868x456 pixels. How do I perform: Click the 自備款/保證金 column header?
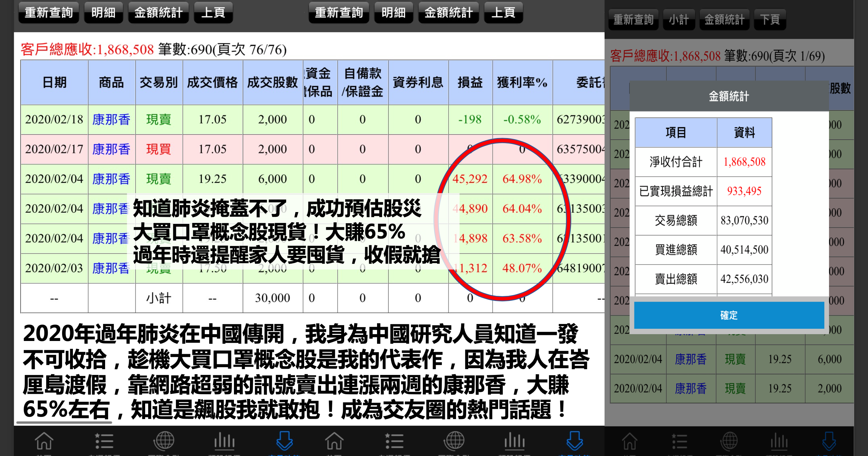(x=363, y=82)
